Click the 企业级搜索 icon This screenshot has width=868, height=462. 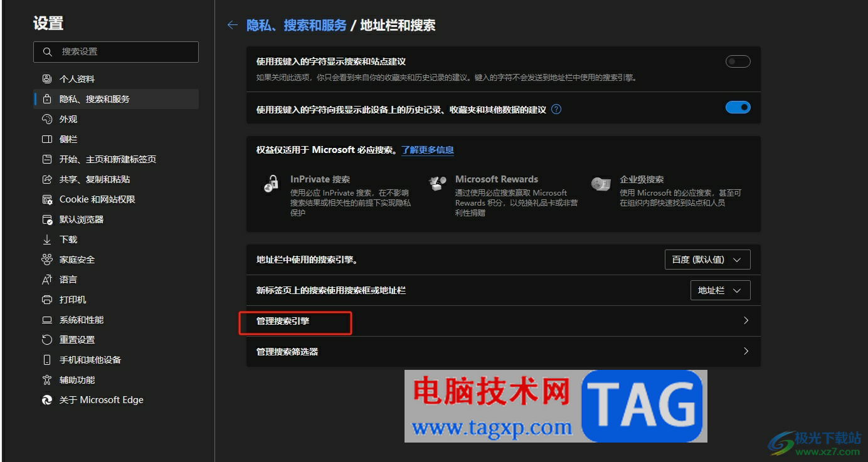601,184
